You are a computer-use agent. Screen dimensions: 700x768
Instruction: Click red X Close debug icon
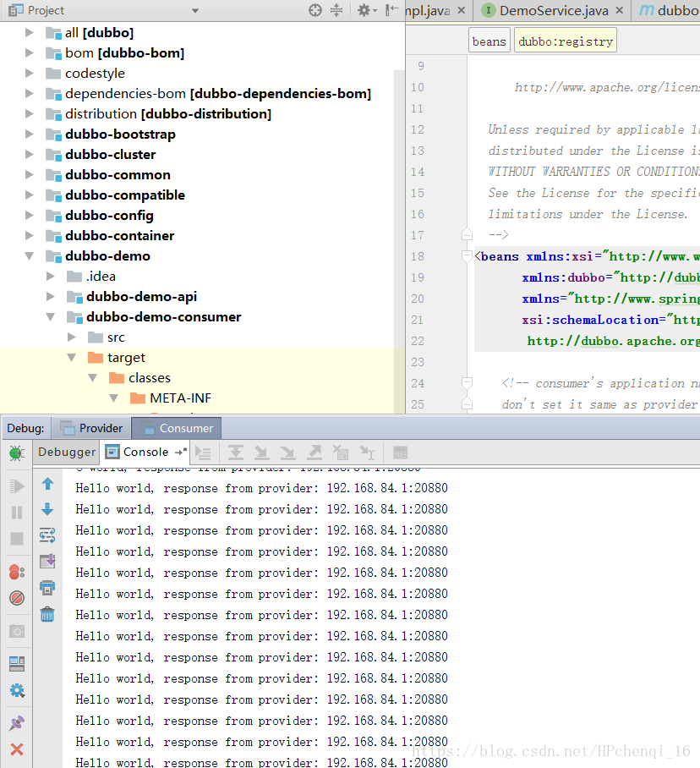tap(17, 749)
